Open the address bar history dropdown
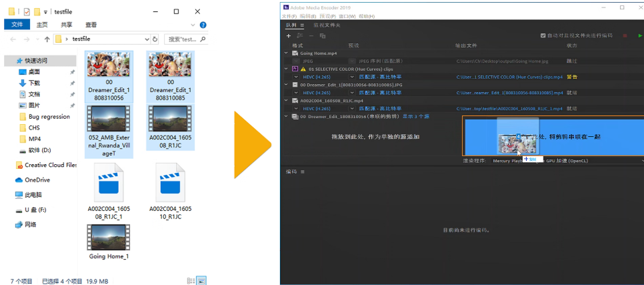This screenshot has width=644, height=285. 147,39
